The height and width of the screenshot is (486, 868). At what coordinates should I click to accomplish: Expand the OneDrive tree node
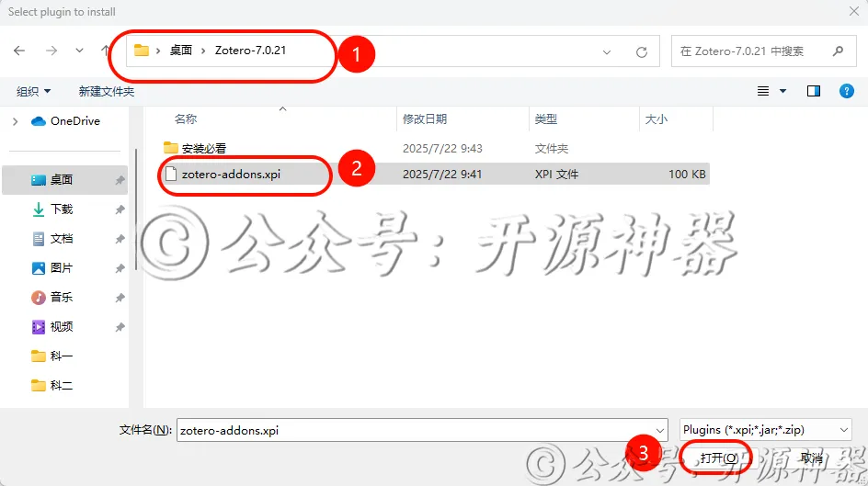[x=15, y=121]
